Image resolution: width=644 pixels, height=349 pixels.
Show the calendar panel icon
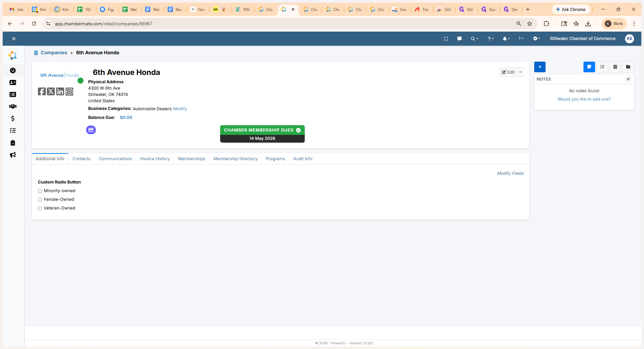pyautogui.click(x=615, y=67)
